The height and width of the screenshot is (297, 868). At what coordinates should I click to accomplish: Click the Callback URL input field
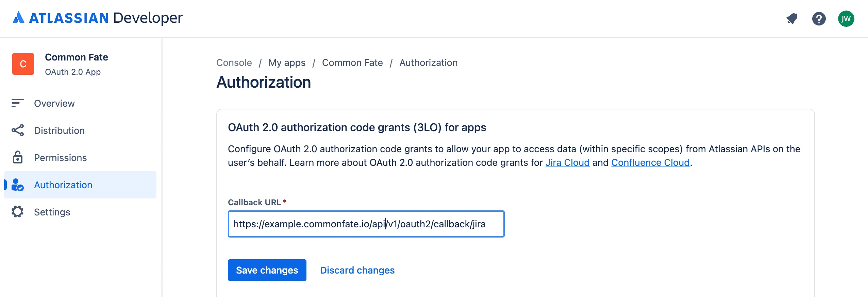click(366, 224)
